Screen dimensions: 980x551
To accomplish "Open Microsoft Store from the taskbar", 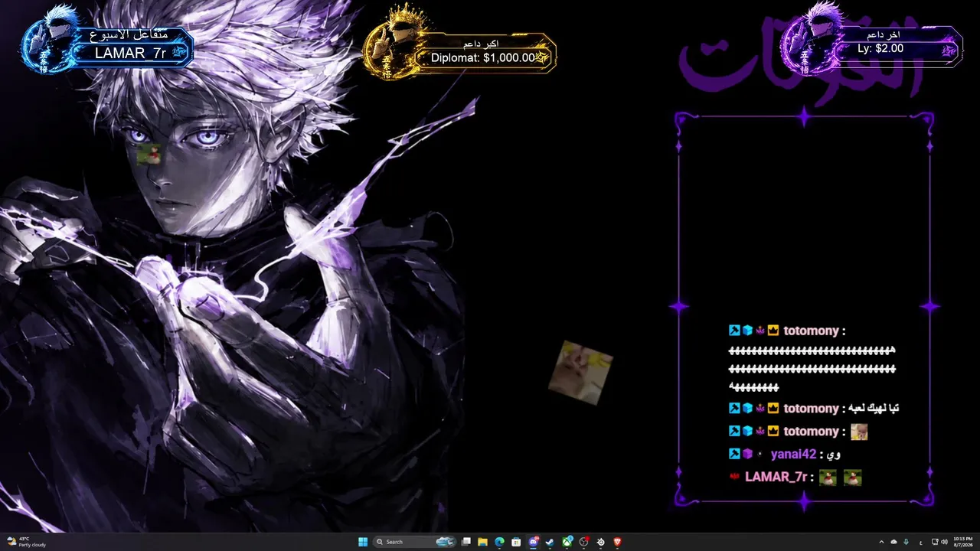I will pyautogui.click(x=517, y=542).
